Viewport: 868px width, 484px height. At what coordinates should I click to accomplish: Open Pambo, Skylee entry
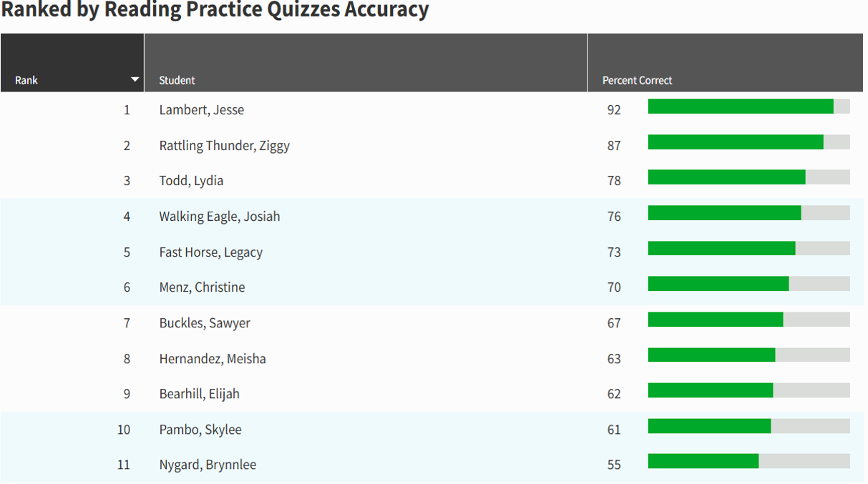(x=200, y=430)
